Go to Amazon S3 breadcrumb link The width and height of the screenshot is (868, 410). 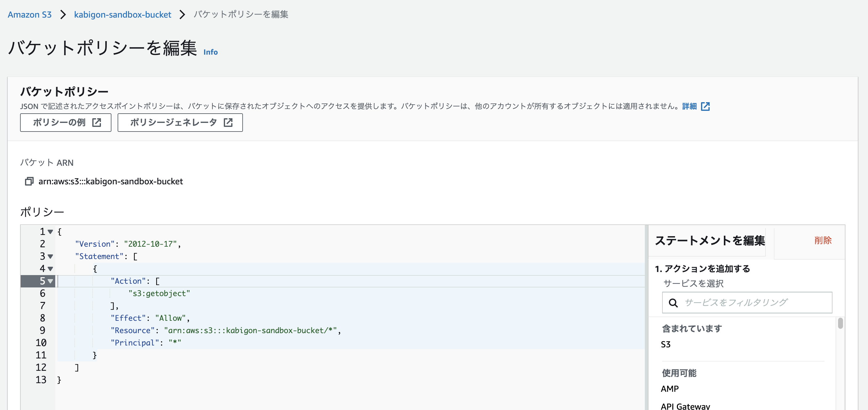[30, 15]
